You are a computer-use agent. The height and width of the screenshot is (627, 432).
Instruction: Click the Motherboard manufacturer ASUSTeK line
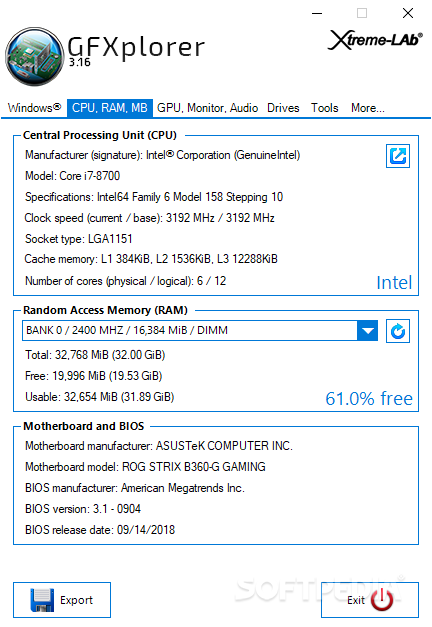[159, 446]
